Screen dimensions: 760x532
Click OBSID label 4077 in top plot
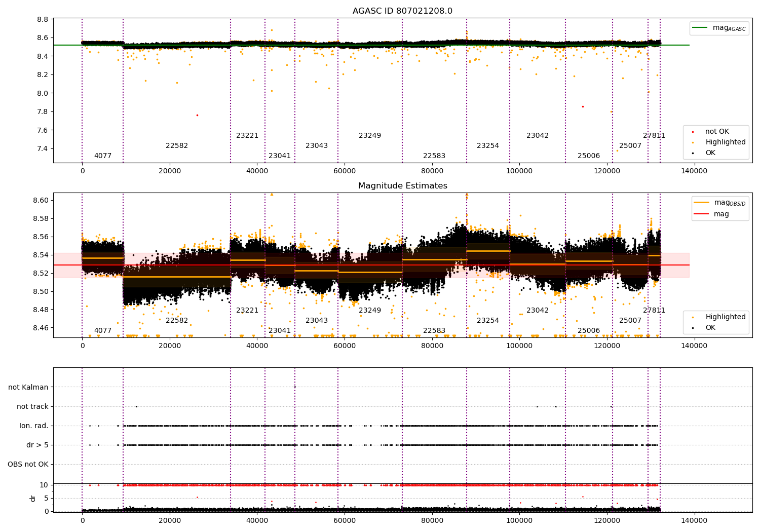point(103,156)
